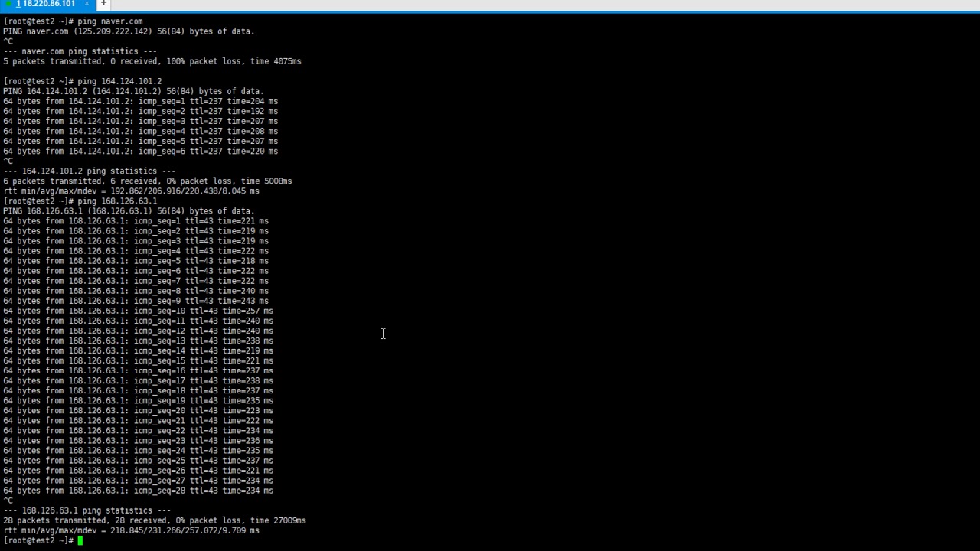The image size is (980, 551).
Task: Click rtt line showing 218.845/231.266 values
Action: [131, 530]
